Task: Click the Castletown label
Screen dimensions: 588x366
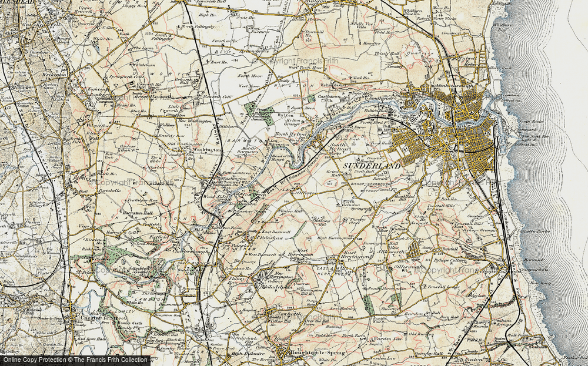Action: click(329, 97)
